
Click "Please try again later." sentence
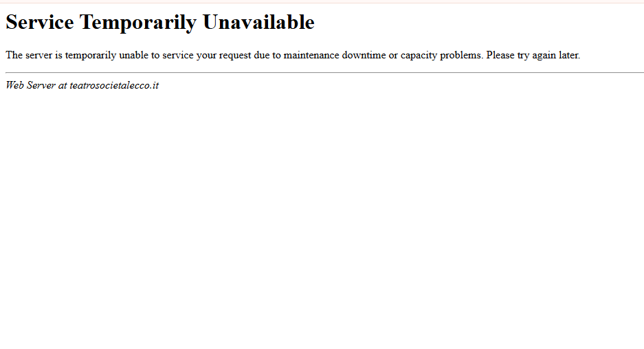533,56
